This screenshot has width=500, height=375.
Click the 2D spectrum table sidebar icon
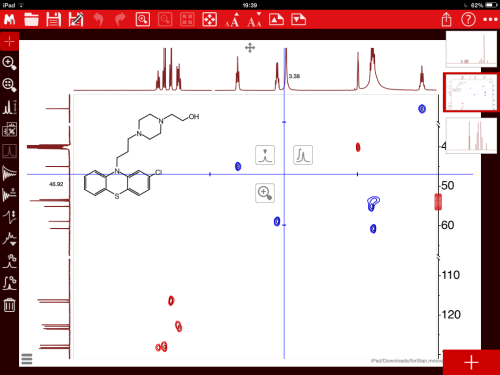9,129
